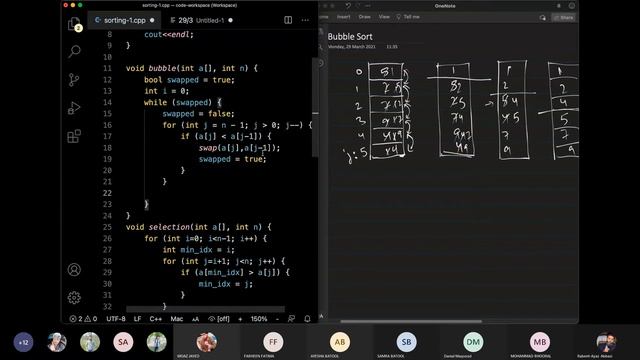The image size is (640, 360).
Task: Click the Undo arrow in OneNote
Action: click(348, 6)
